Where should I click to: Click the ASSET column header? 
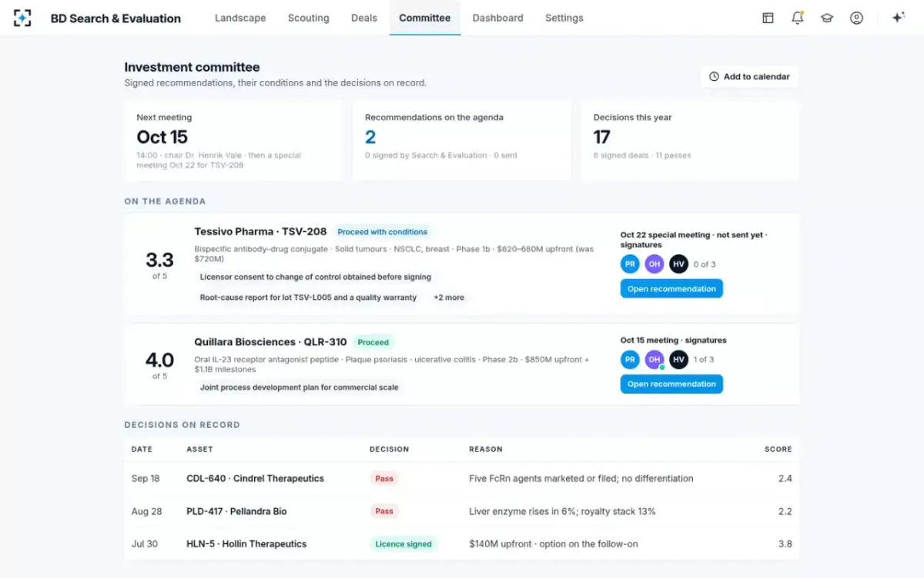click(x=199, y=449)
